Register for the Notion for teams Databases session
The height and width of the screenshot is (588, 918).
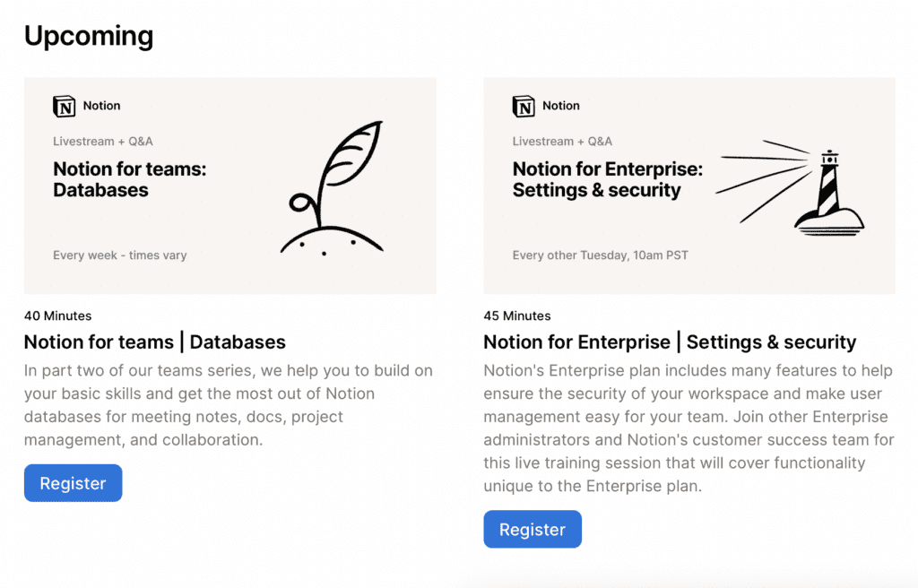(x=73, y=483)
